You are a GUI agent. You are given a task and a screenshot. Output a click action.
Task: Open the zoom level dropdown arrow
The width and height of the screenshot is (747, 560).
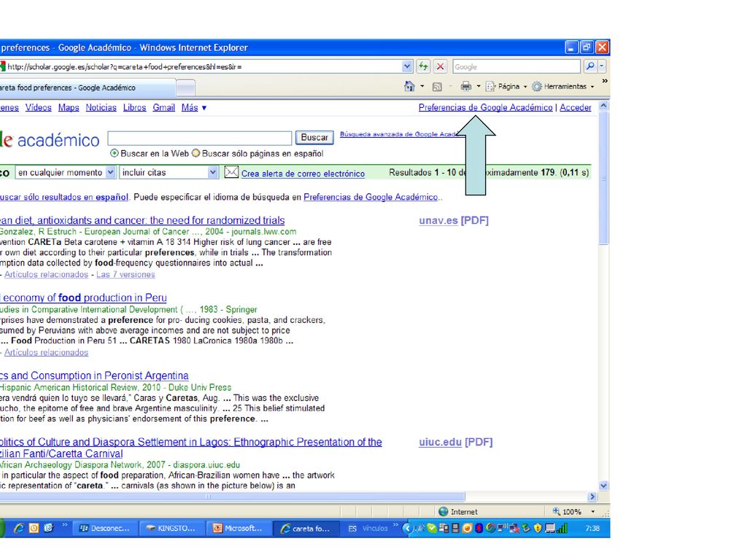click(x=592, y=511)
